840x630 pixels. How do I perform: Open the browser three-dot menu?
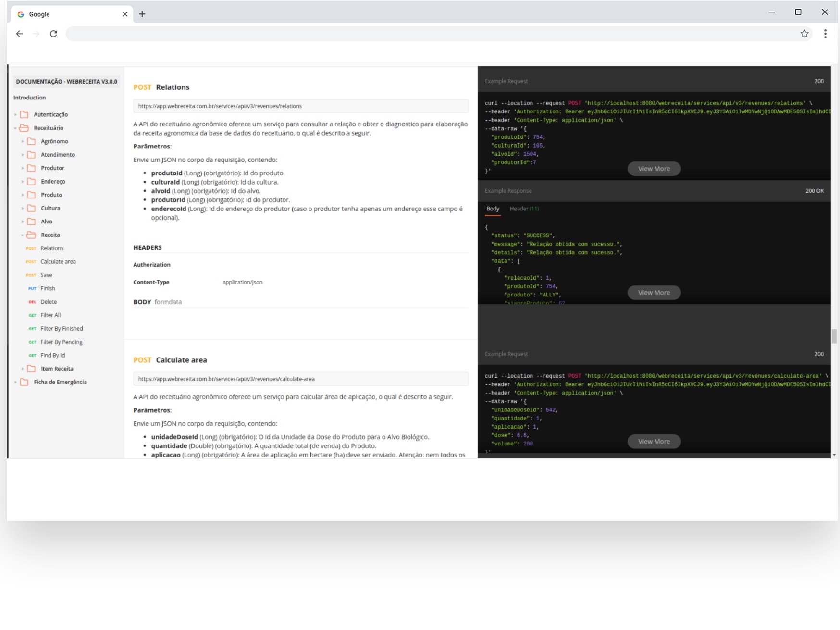tap(825, 34)
